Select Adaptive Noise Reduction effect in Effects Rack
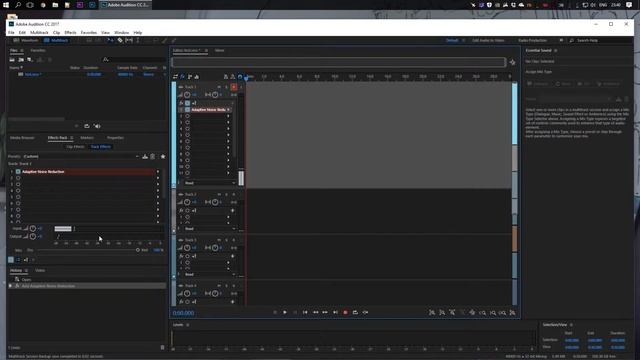Image resolution: width=640 pixels, height=360 pixels. click(88, 172)
